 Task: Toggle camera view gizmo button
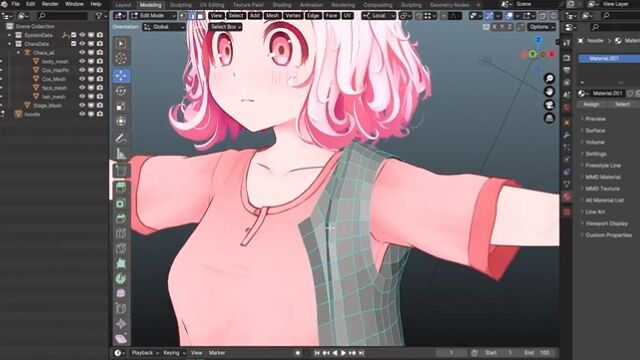(549, 105)
